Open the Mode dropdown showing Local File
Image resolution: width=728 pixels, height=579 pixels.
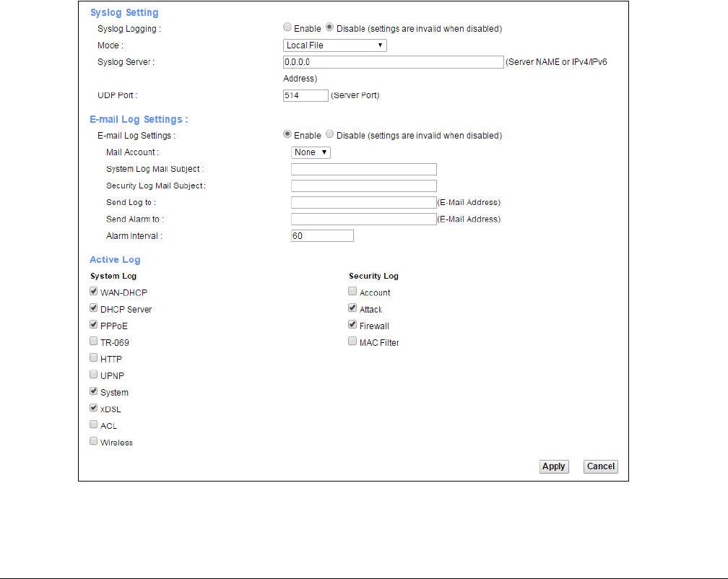[335, 45]
